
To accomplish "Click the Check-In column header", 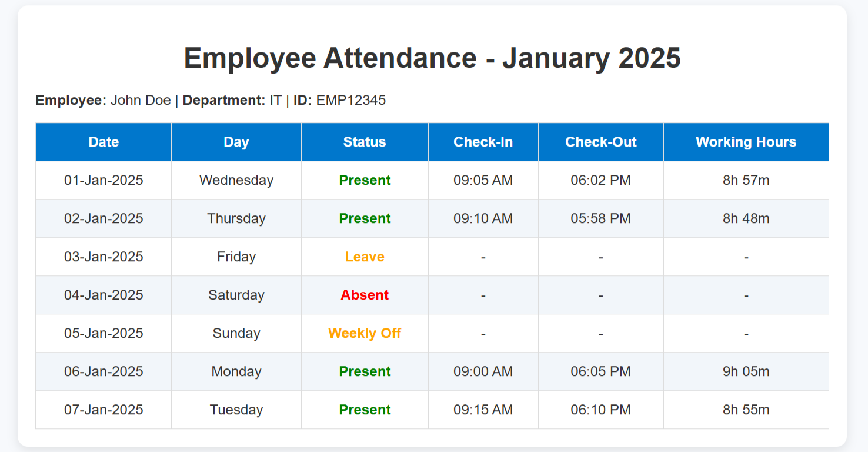I will (x=483, y=142).
